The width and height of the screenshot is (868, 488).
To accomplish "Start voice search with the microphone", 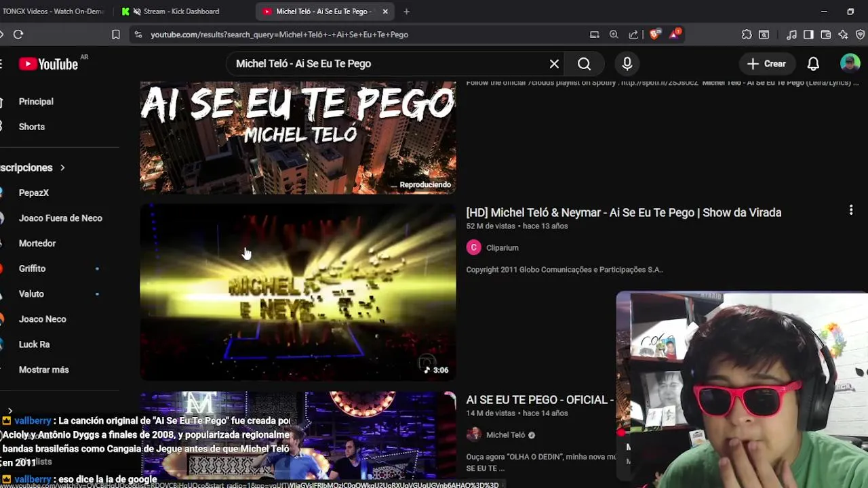I will pyautogui.click(x=627, y=64).
